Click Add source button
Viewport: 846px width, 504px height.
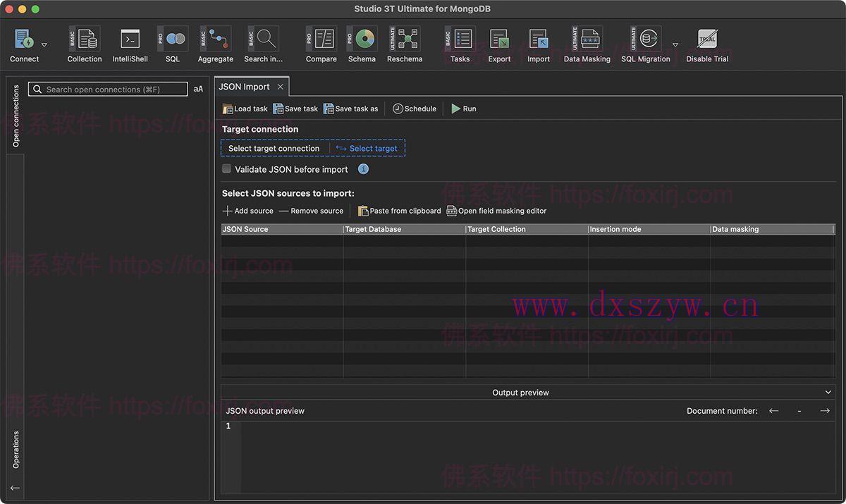pyautogui.click(x=247, y=211)
